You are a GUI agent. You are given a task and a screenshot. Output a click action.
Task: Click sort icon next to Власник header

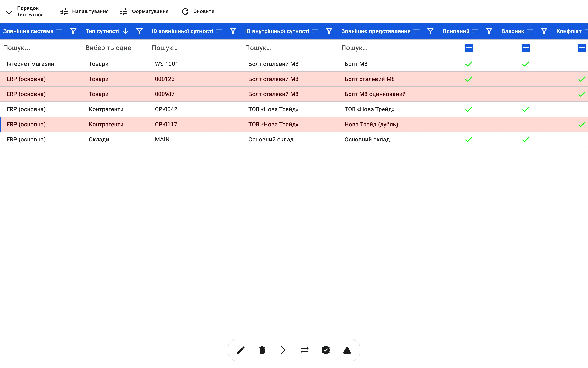coord(530,31)
